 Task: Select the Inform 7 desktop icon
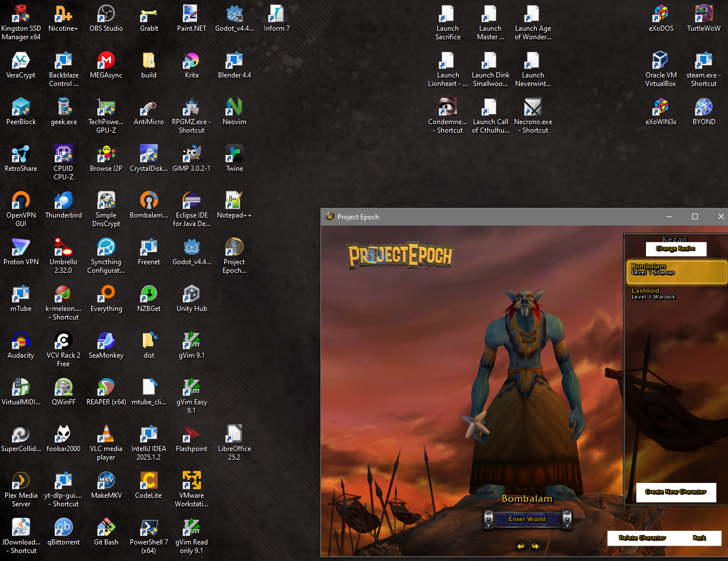pos(277,19)
